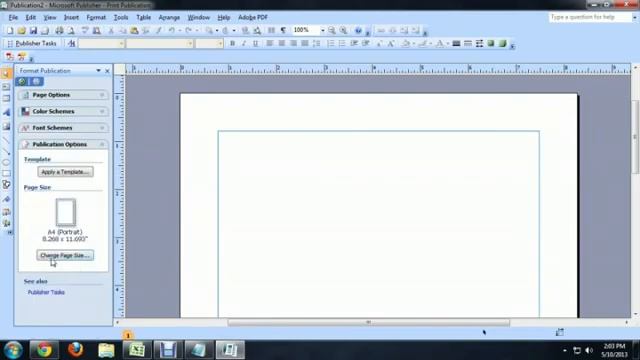Image resolution: width=640 pixels, height=360 pixels.
Task: Select the Oval shape tool
Action: pos(6,162)
